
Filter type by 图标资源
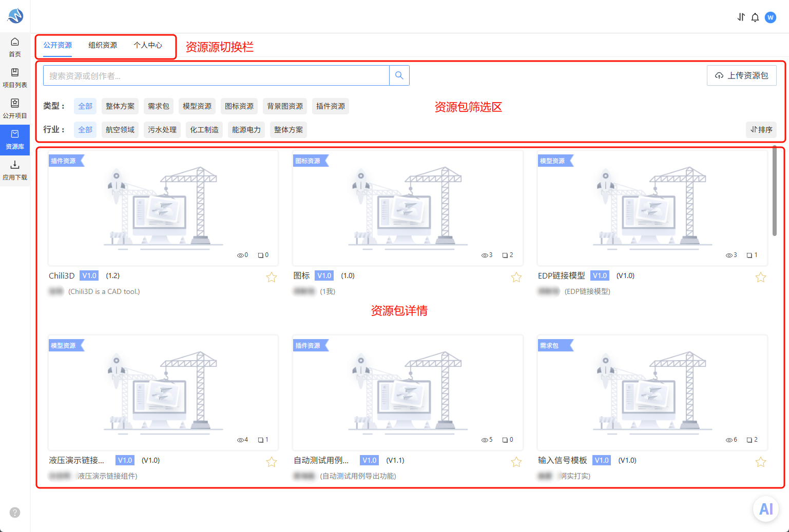point(239,106)
